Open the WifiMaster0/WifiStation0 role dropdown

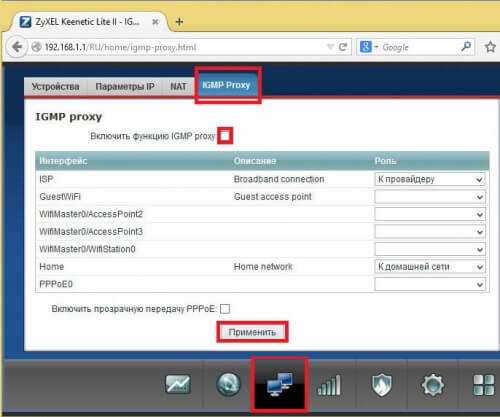pyautogui.click(x=429, y=249)
